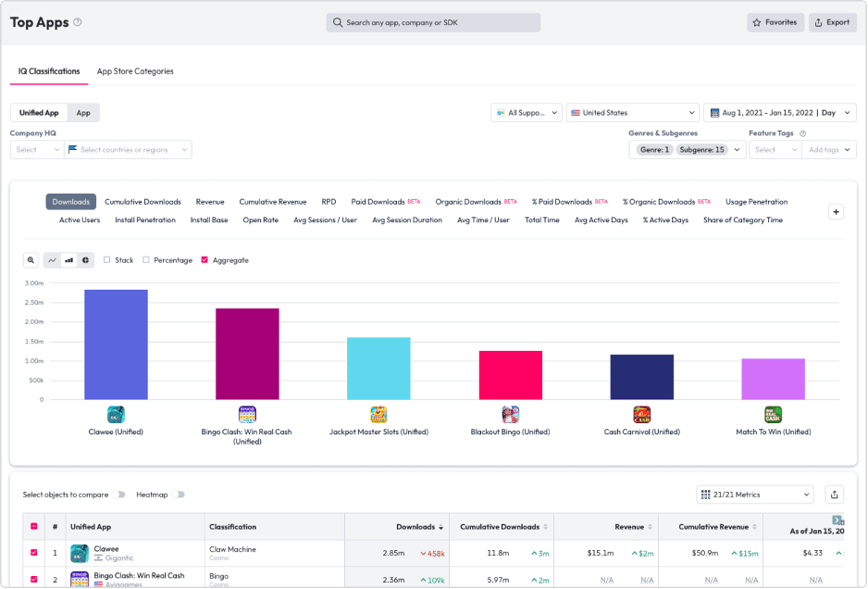Select the Share of Category Time metric
The height and width of the screenshot is (589, 868).
[743, 220]
